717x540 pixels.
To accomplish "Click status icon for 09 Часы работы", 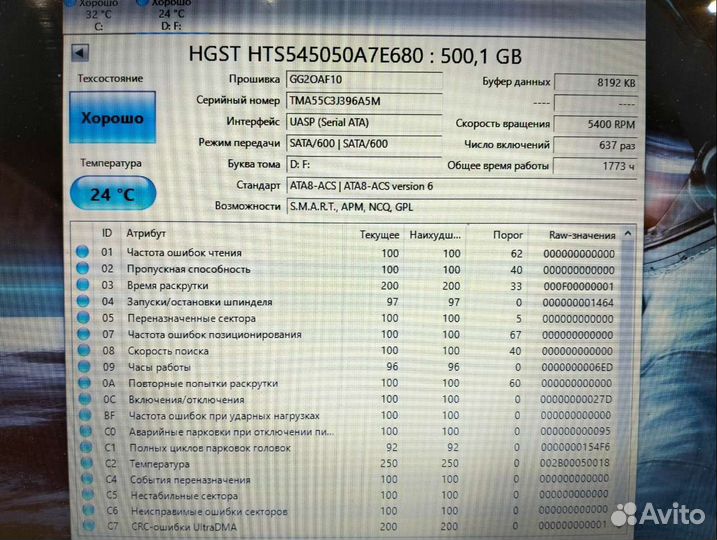I will [x=84, y=366].
